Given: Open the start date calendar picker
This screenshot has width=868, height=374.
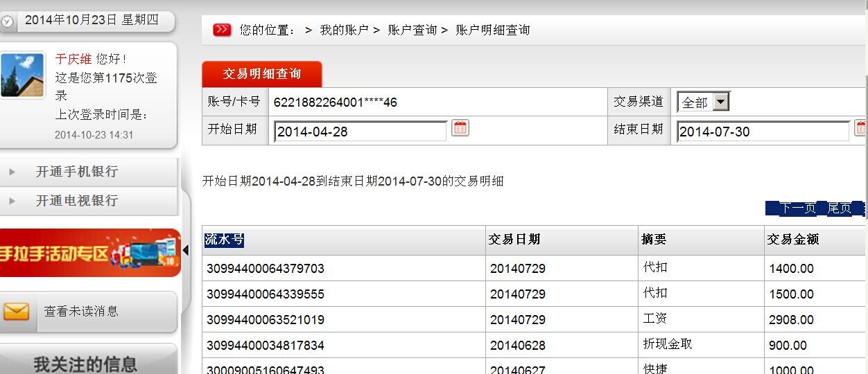Looking at the screenshot, I should coord(460,128).
